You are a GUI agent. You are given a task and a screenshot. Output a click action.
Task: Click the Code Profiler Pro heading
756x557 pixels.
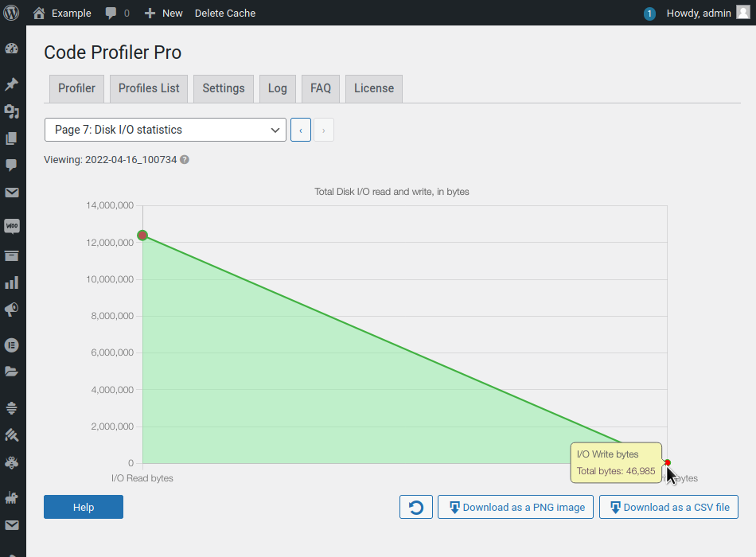(113, 52)
